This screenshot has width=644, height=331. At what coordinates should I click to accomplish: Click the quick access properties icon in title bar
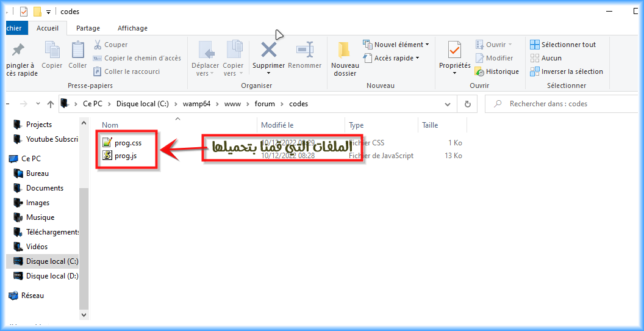[x=24, y=12]
